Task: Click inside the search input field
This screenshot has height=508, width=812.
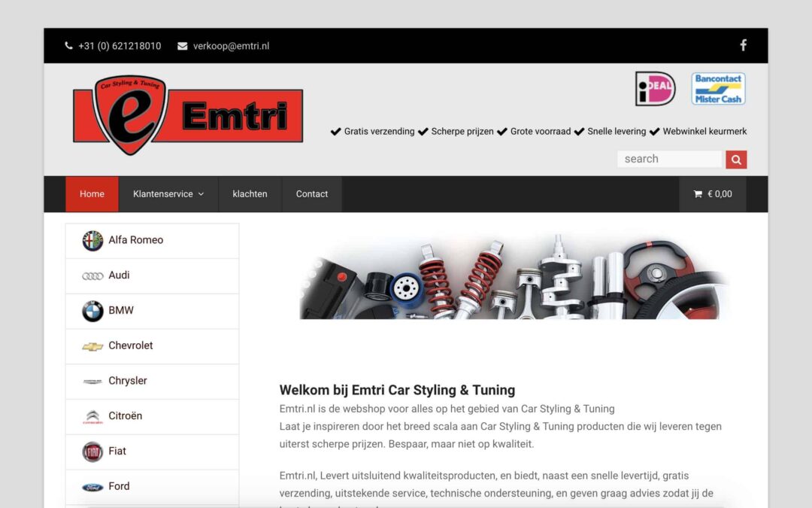Action: (669, 159)
